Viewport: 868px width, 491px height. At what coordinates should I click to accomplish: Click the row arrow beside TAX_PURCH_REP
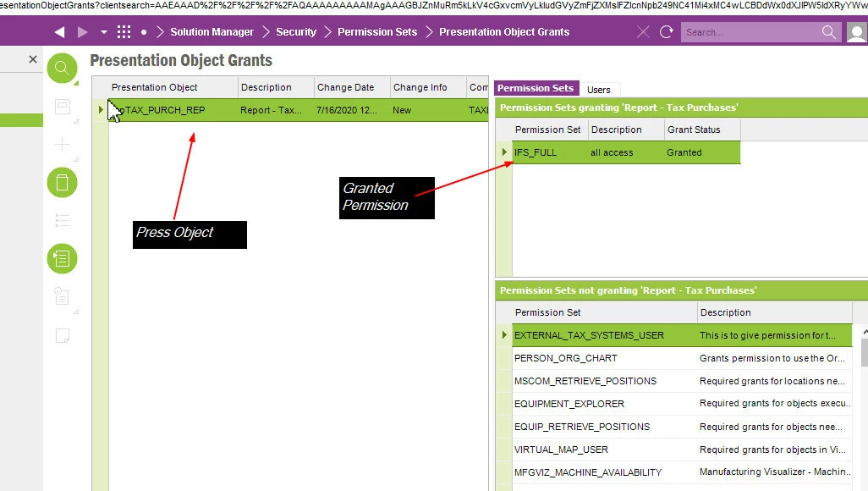click(101, 110)
